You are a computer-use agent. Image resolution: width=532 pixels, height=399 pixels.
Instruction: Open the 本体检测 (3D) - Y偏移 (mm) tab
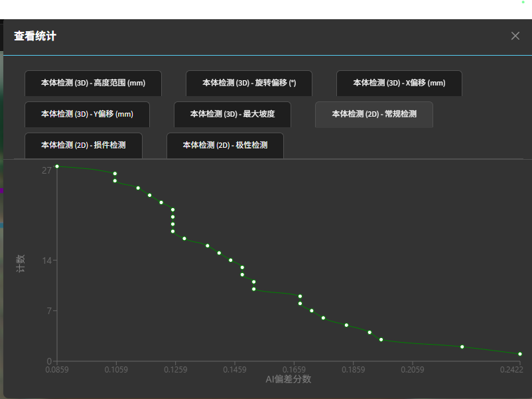(x=87, y=115)
